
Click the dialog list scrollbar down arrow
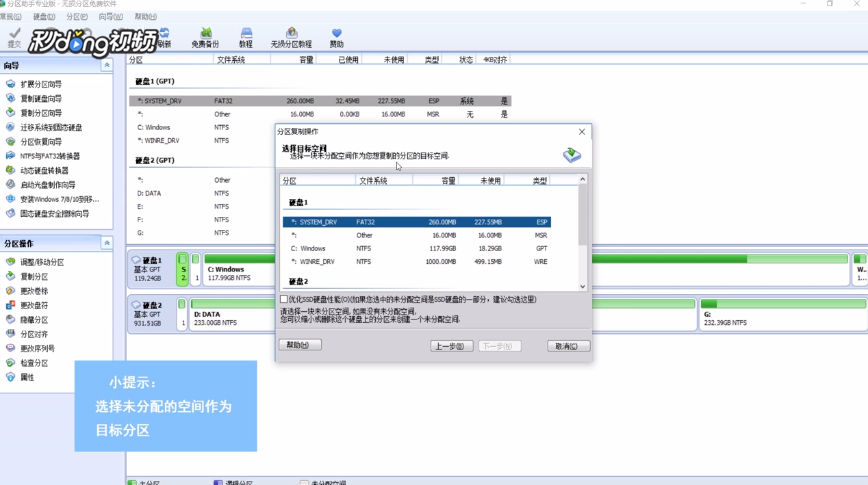(x=583, y=287)
